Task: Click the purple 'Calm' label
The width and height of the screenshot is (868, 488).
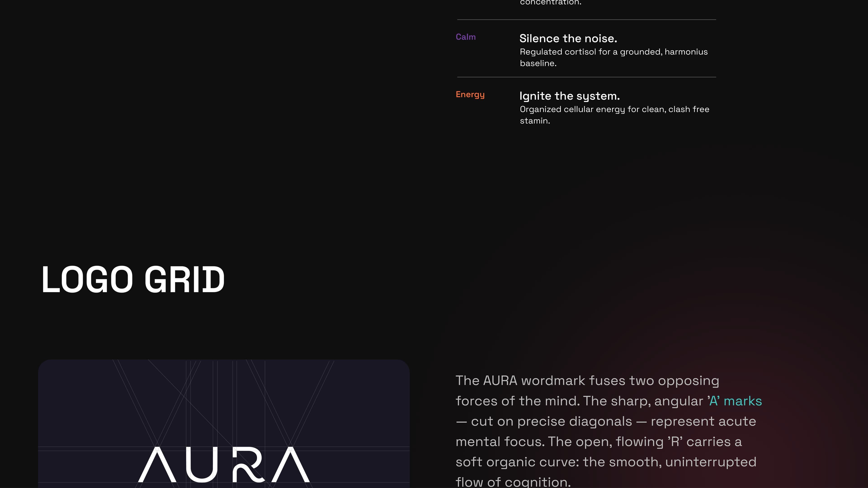Action: pos(466,37)
